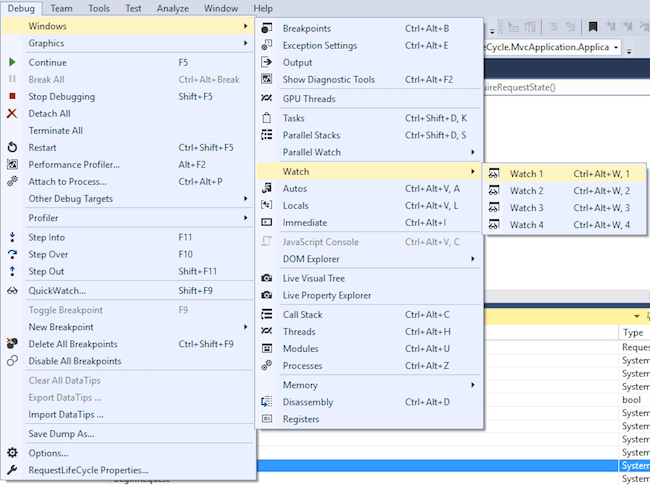Select Watch 3 from the submenu
Screen dimensions: 650x485
(564, 208)
